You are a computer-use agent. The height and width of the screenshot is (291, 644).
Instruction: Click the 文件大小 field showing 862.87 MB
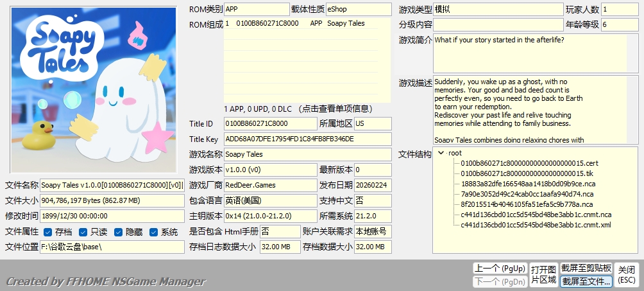coord(112,201)
